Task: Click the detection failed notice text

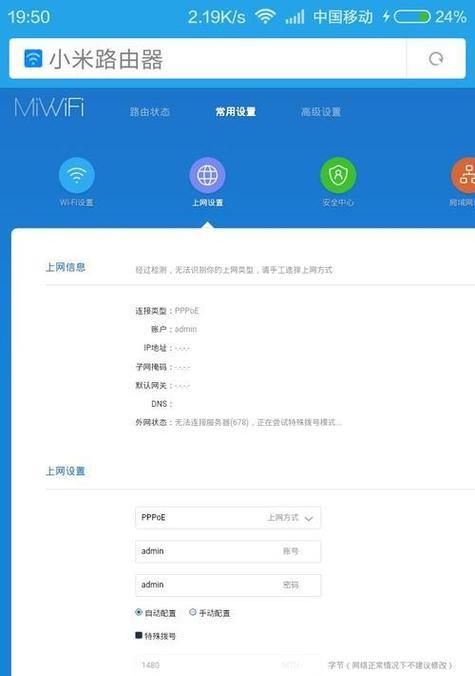Action: (234, 270)
